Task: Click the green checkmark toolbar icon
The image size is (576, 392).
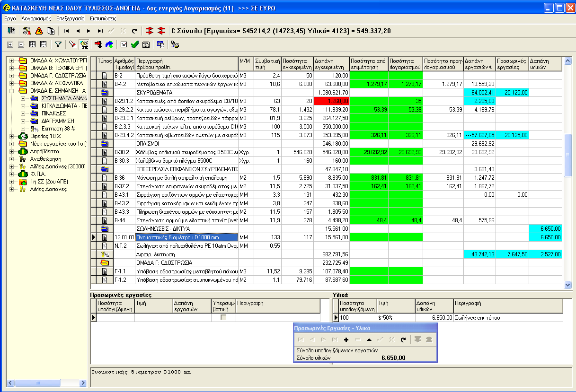Action: [x=134, y=44]
